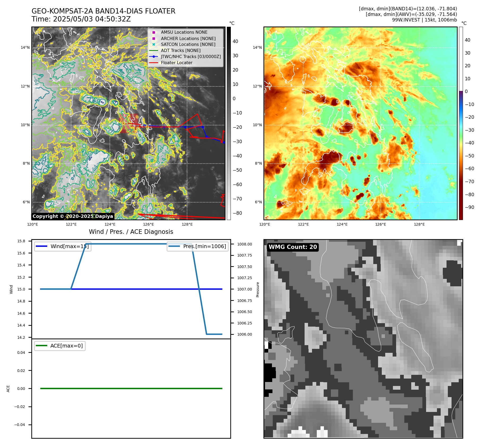Click the Copyright 2020-2025 Dapiya label

[x=73, y=216]
